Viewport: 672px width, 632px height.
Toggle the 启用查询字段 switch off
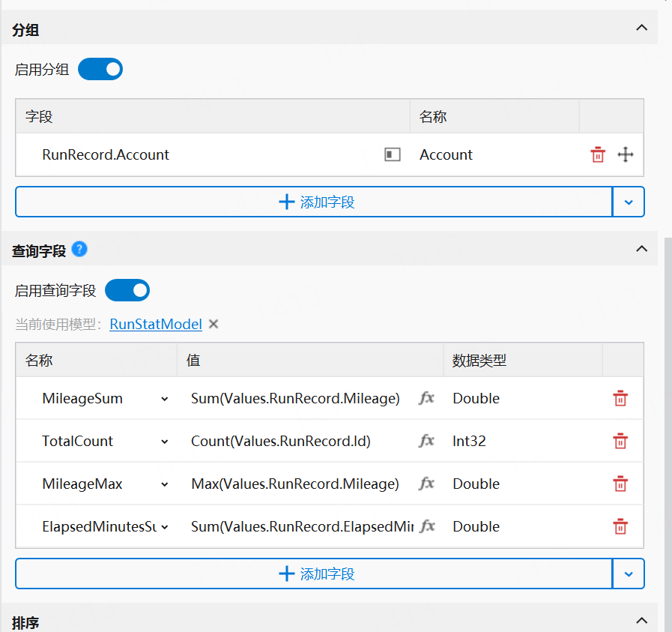127,290
